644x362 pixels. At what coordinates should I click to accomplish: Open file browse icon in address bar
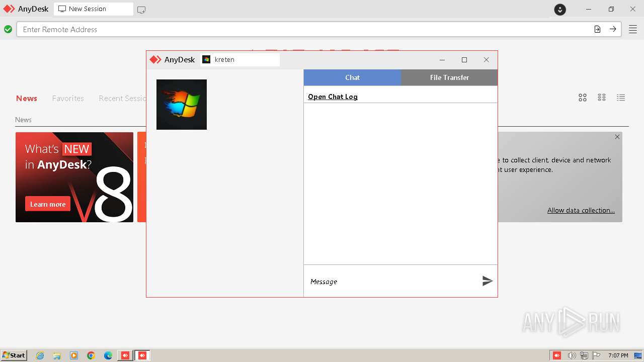coord(597,29)
